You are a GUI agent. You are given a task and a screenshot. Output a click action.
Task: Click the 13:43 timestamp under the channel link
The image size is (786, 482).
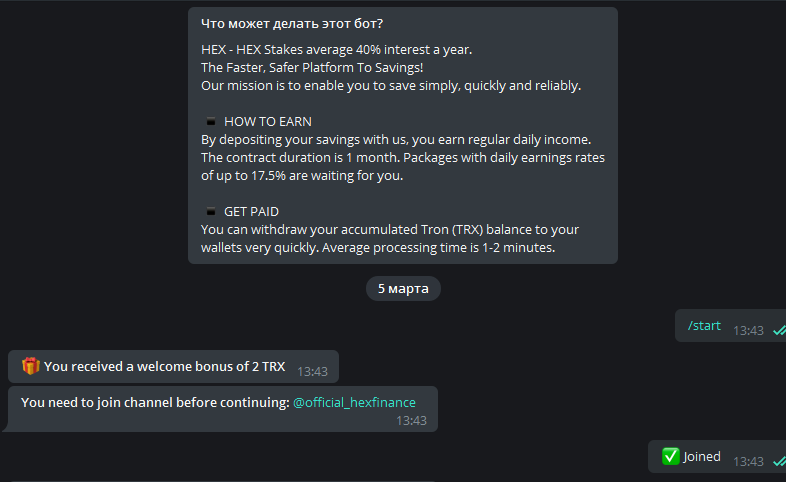(x=411, y=421)
